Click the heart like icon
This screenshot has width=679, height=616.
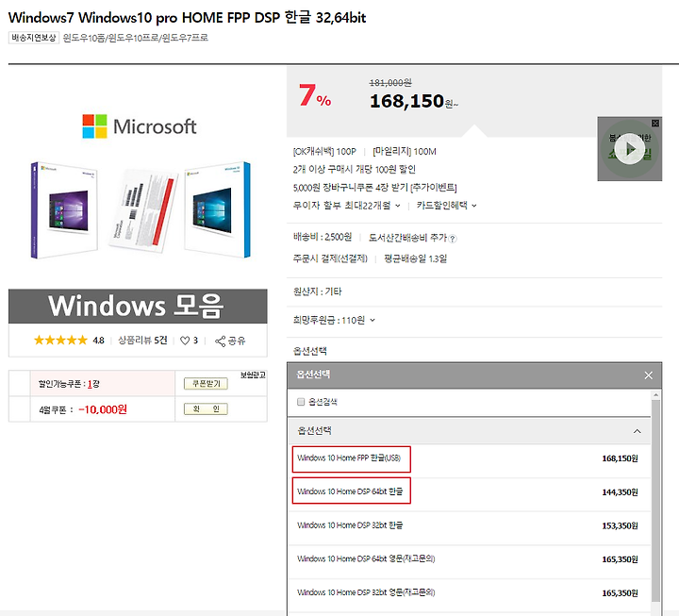pos(185,341)
